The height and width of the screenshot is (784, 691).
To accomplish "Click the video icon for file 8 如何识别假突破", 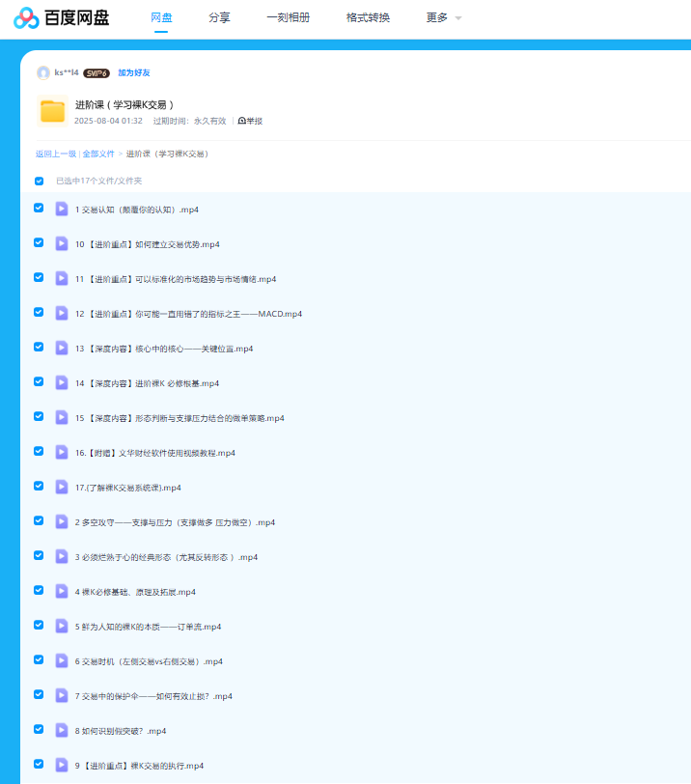I will (62, 731).
